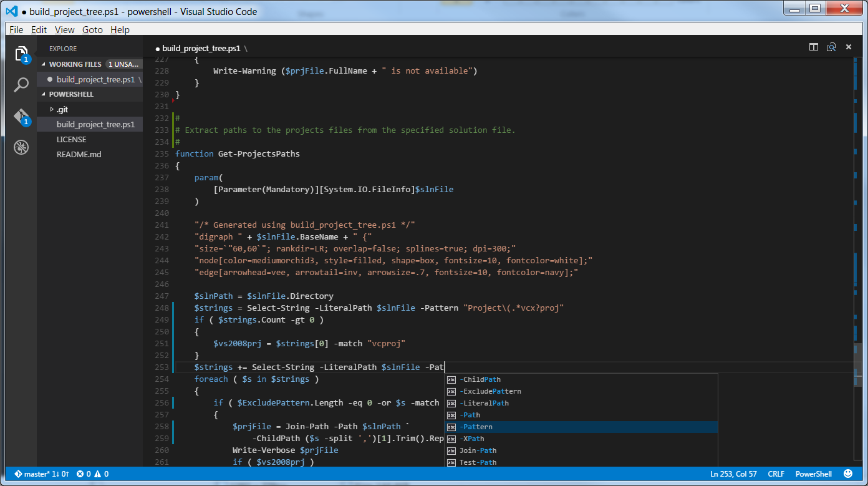The height and width of the screenshot is (486, 868).
Task: Collapse the WORKING FILES section
Action: 44,64
